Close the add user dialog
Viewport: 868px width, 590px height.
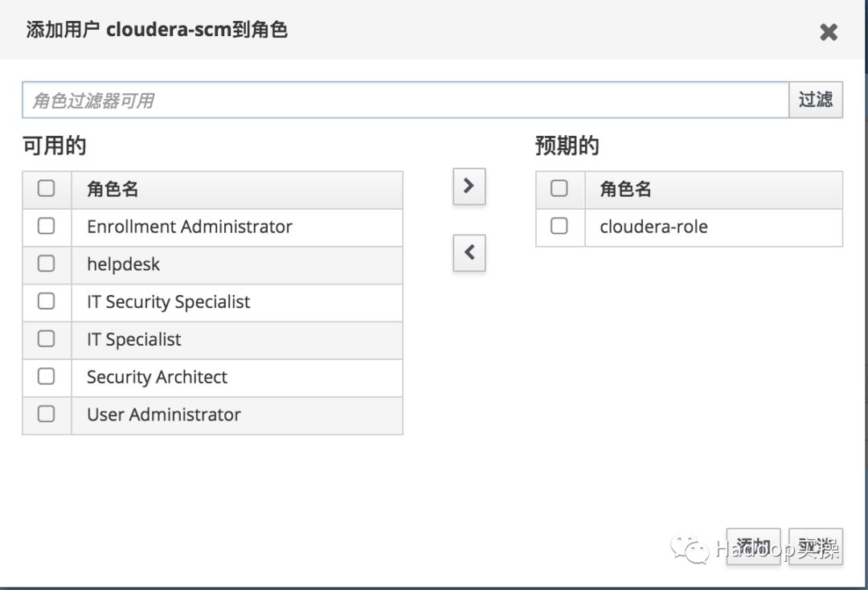click(828, 32)
